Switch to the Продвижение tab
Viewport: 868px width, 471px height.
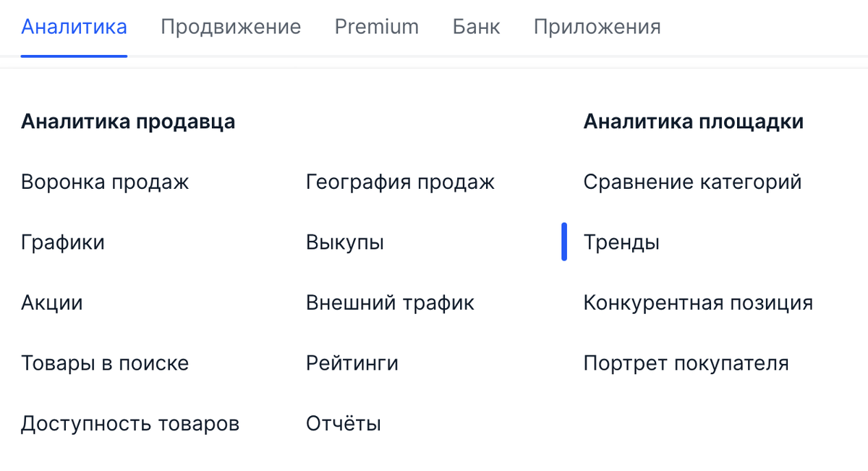(230, 27)
